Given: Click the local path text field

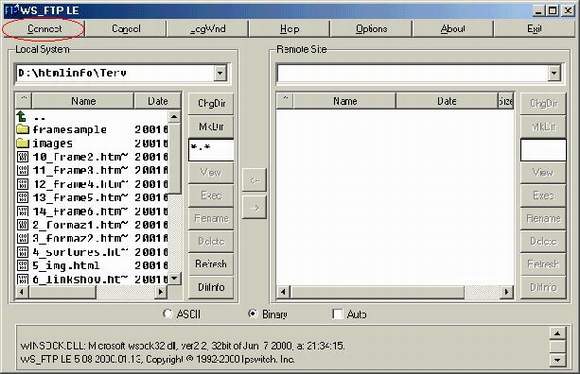Looking at the screenshot, I should click(x=115, y=73).
